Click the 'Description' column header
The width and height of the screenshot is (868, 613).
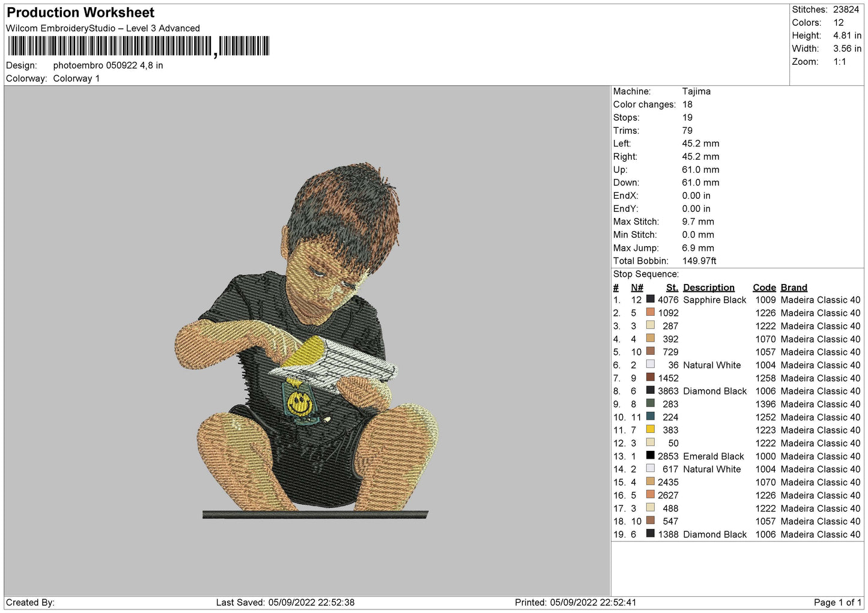click(709, 288)
